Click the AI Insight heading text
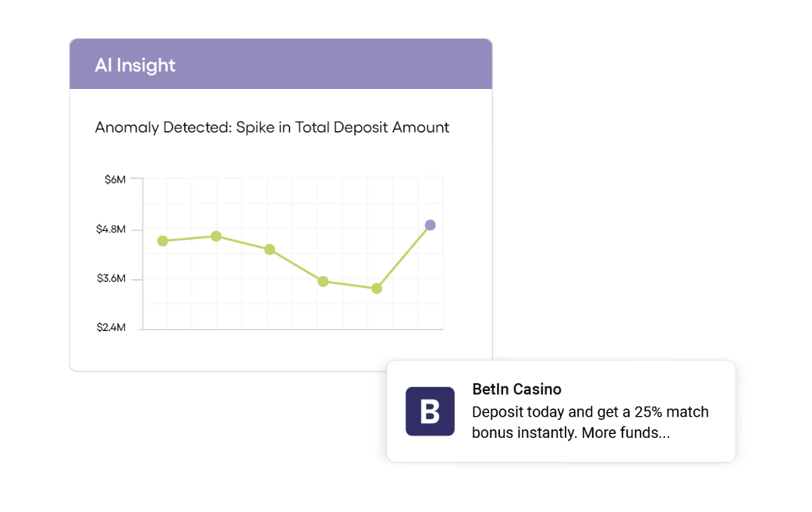Screen dimensions: 812x512 [135, 65]
